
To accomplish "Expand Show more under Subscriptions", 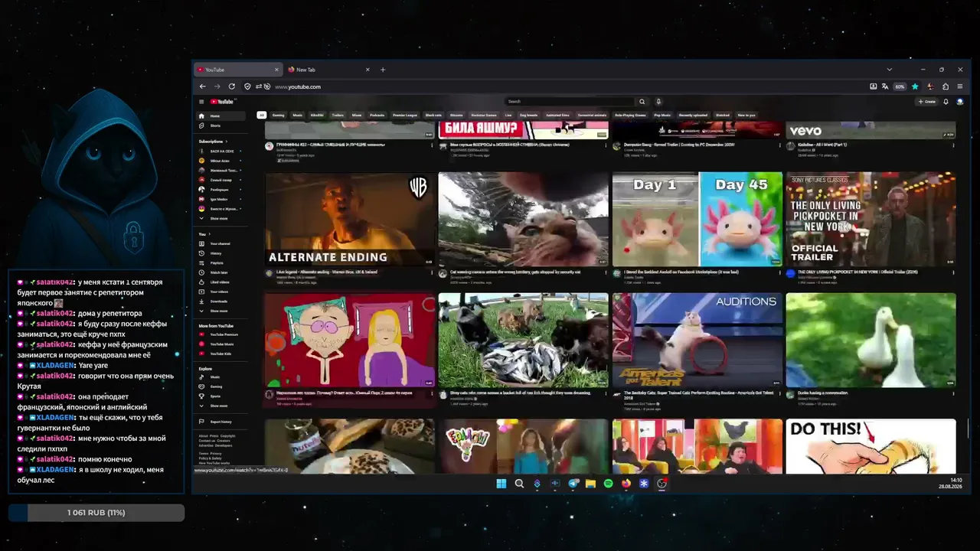I will tap(222, 218).
